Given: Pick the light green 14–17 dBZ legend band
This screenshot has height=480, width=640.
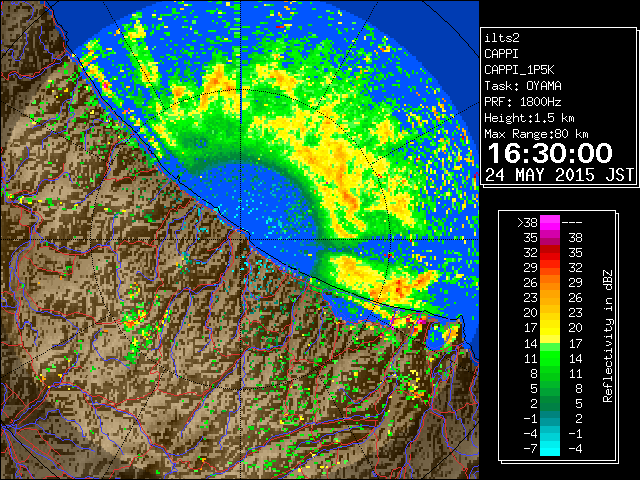Looking at the screenshot, I should click(550, 343).
